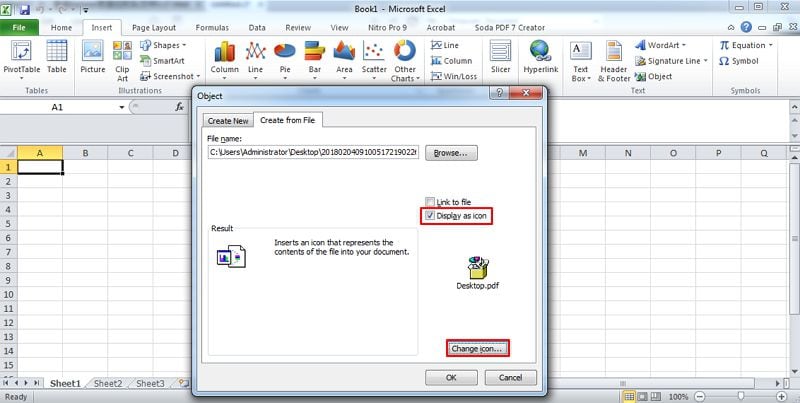Click the Browse button
Image resolution: width=800 pixels, height=403 pixels.
(452, 153)
